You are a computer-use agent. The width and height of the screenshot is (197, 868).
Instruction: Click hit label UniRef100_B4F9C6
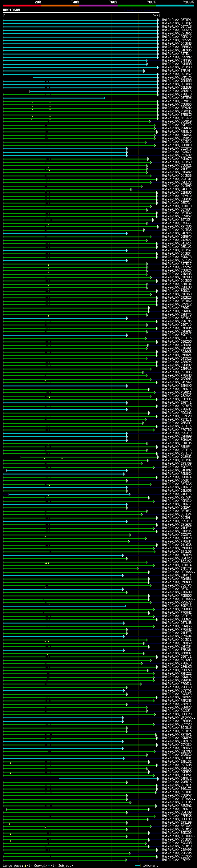pos(177,233)
